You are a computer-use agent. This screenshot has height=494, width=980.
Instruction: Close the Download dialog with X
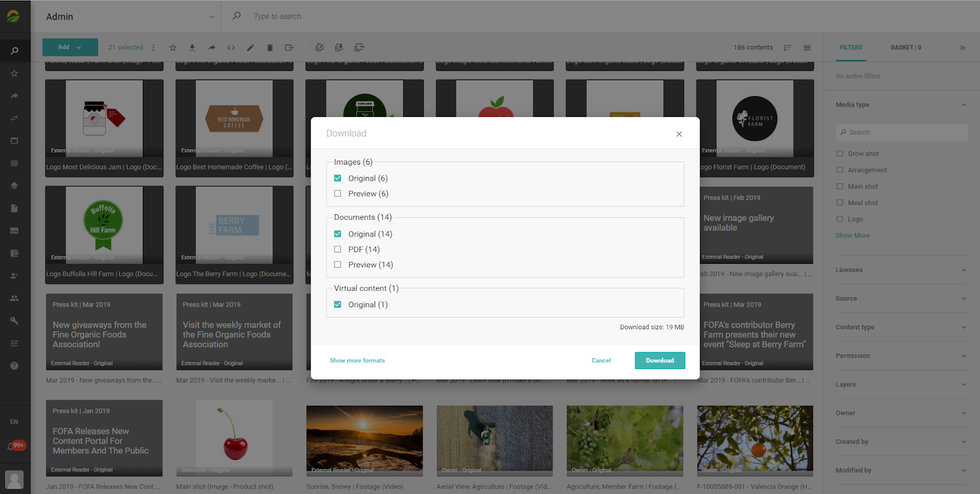(679, 134)
